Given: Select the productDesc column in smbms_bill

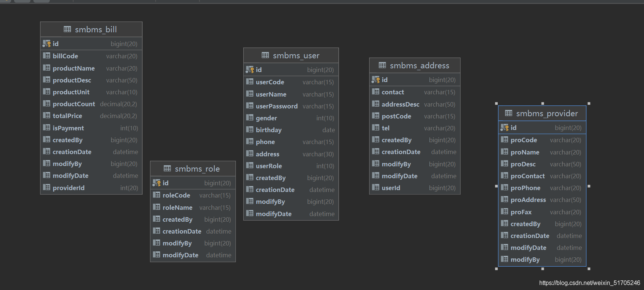Looking at the screenshot, I should [x=91, y=80].
